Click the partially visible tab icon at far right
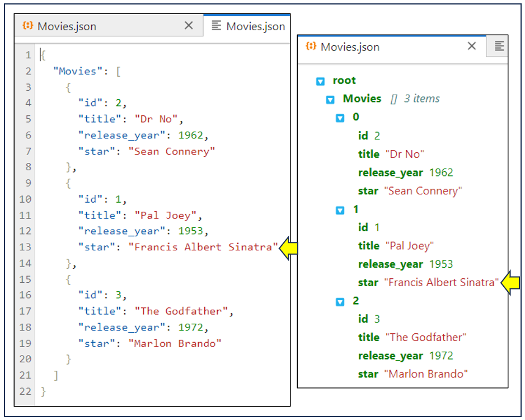The image size is (525, 420). tap(500, 46)
